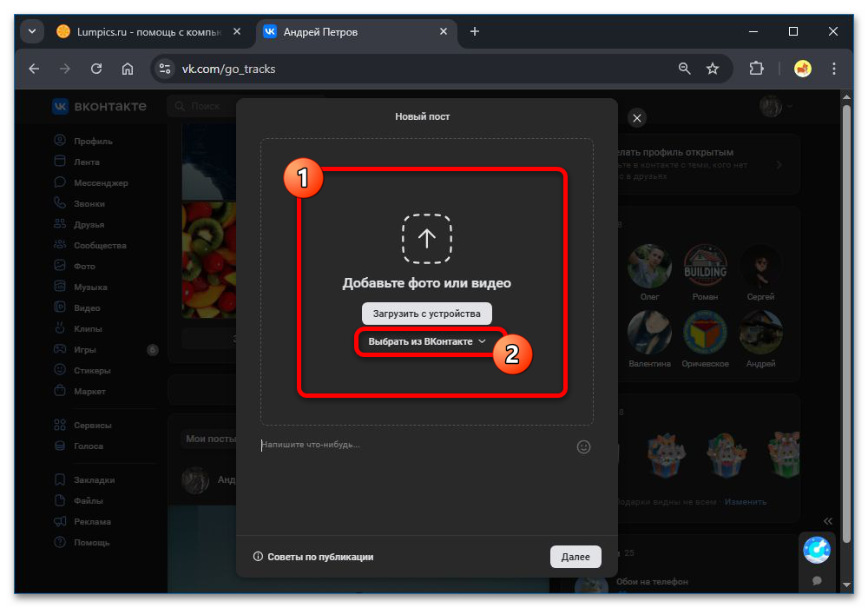Click the Фото sidebar icon
This screenshot has width=868, height=608.
(60, 266)
